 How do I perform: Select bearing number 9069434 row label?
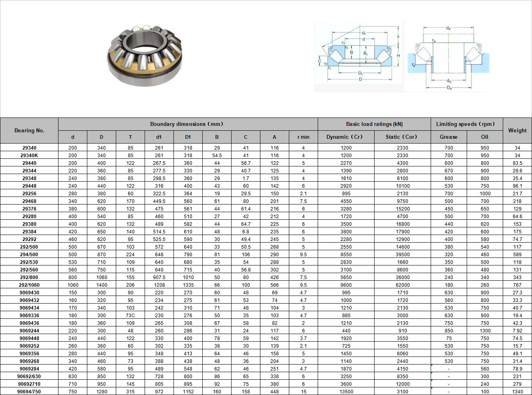point(29,308)
